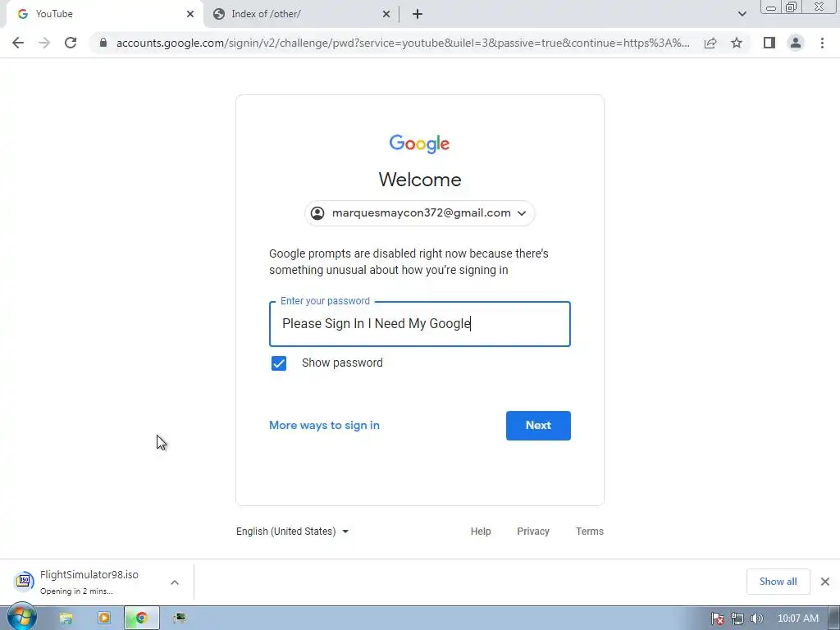The height and width of the screenshot is (630, 840).
Task: Open Chrome profile avatar icon
Action: (x=796, y=43)
